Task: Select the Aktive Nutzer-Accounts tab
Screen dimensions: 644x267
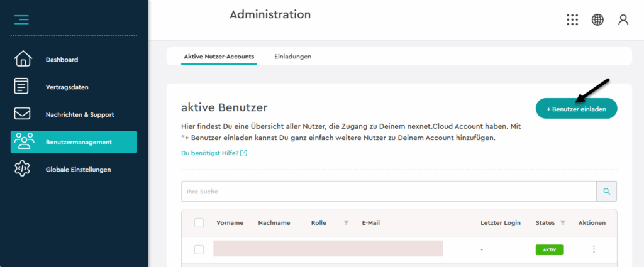Action: coord(219,57)
